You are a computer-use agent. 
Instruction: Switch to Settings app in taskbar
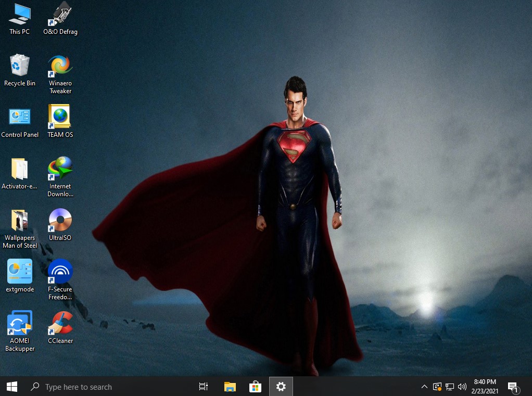(281, 387)
